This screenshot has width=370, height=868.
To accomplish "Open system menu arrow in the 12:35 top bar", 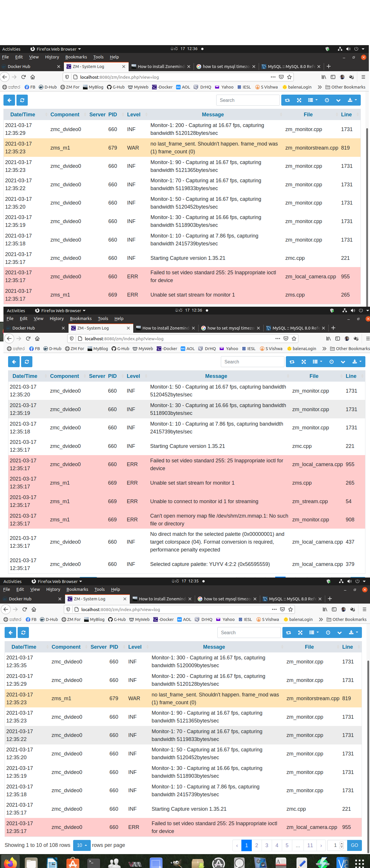I will (364, 581).
